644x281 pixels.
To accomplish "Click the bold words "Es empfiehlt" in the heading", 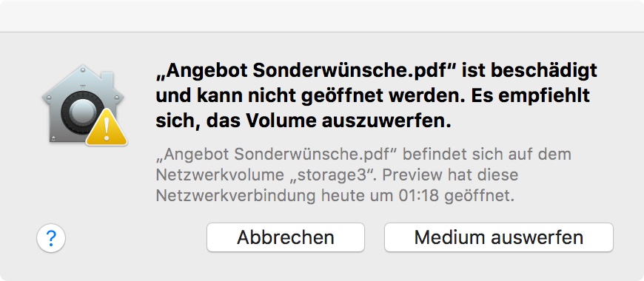I will [530, 96].
